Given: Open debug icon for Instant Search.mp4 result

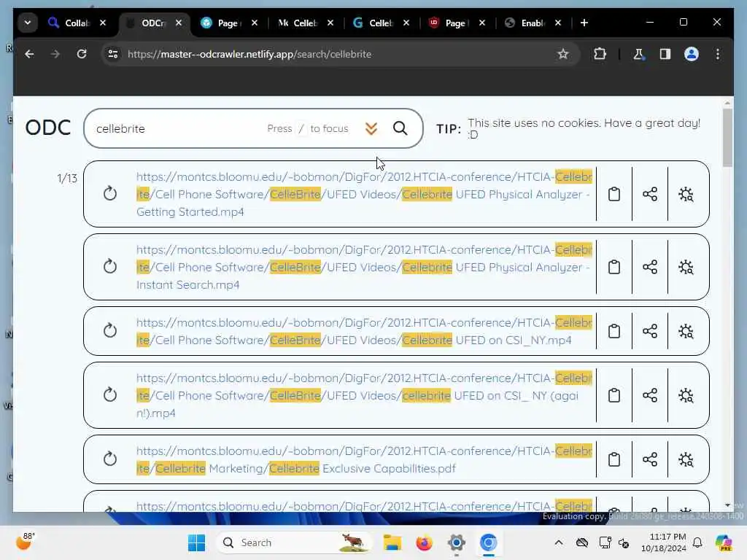Looking at the screenshot, I should coord(686,267).
